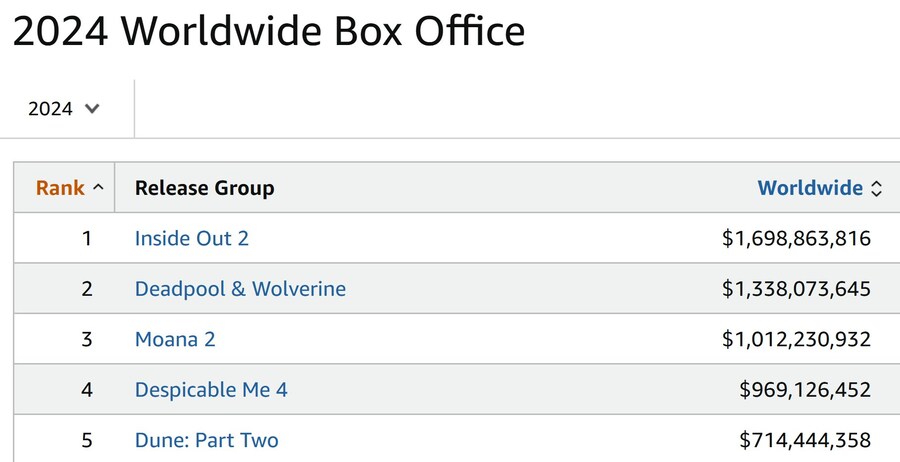Click the Release Group column header
The image size is (900, 462).
[x=204, y=188]
